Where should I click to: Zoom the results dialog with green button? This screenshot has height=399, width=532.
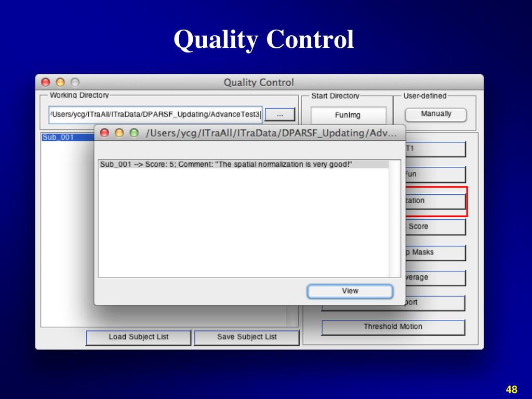135,133
